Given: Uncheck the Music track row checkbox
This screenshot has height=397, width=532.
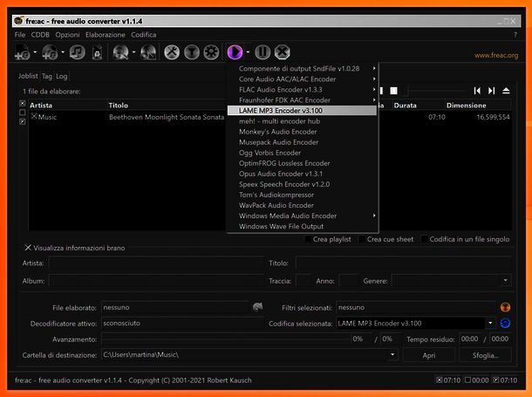Looking at the screenshot, I should [x=34, y=116].
